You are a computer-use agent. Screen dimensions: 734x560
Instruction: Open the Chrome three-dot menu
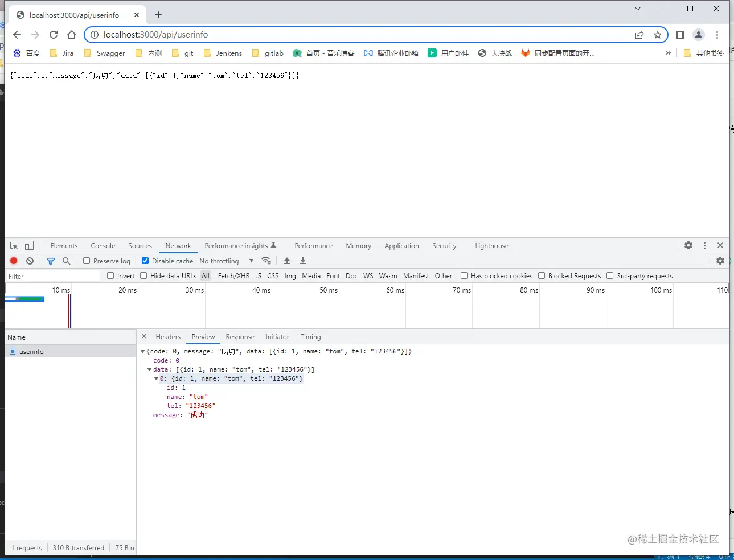(x=717, y=35)
